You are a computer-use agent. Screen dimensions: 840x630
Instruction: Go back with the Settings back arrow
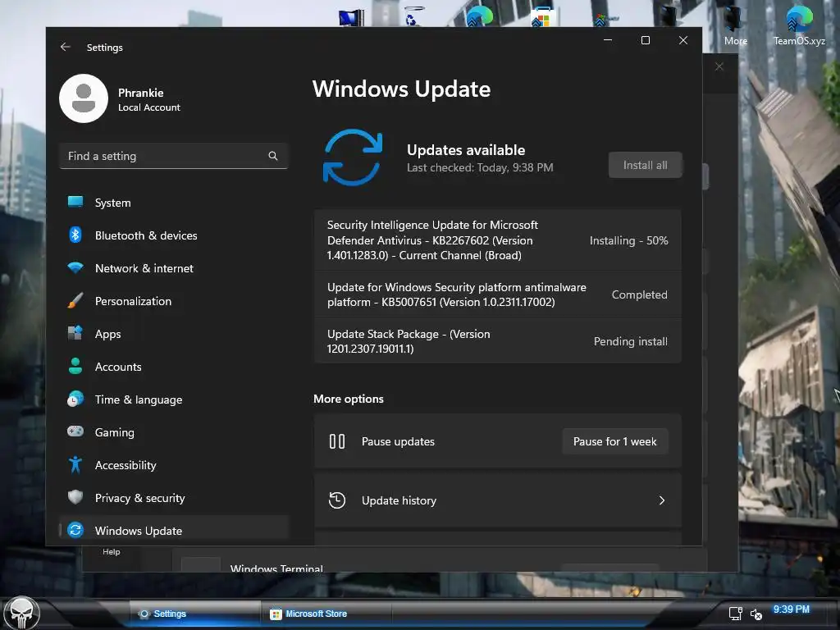[x=66, y=47]
